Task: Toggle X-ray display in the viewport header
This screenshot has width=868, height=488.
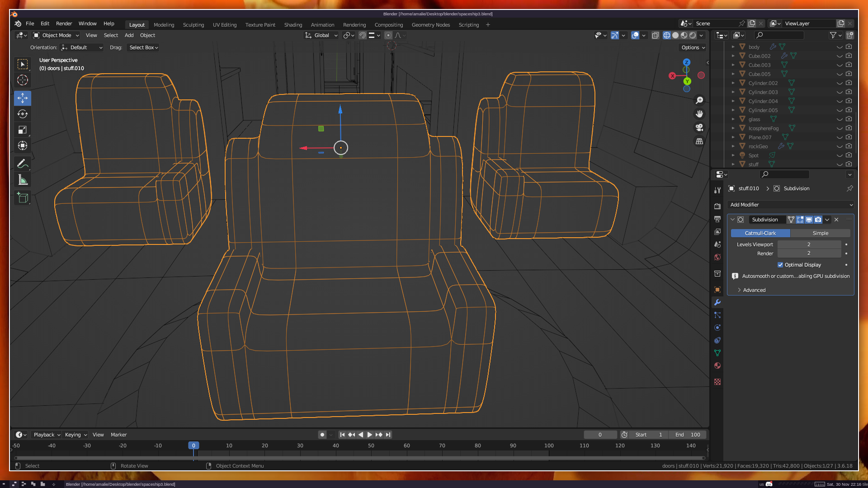Action: [655, 35]
